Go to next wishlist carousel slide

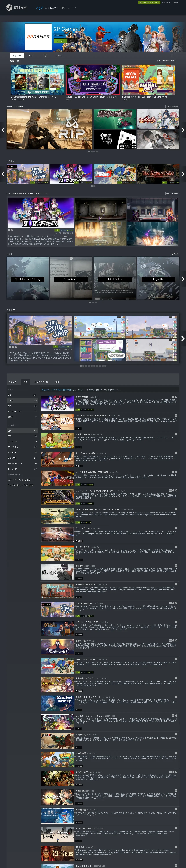click(183, 130)
